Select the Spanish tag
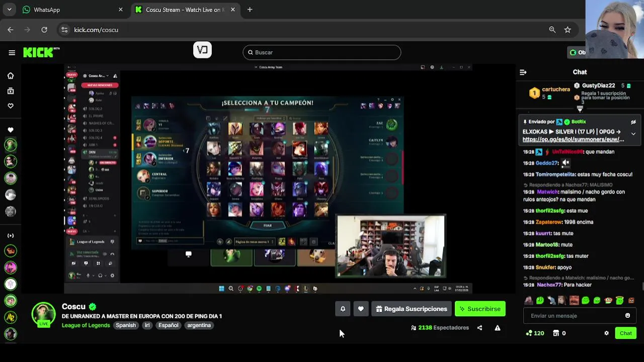 pos(126,325)
